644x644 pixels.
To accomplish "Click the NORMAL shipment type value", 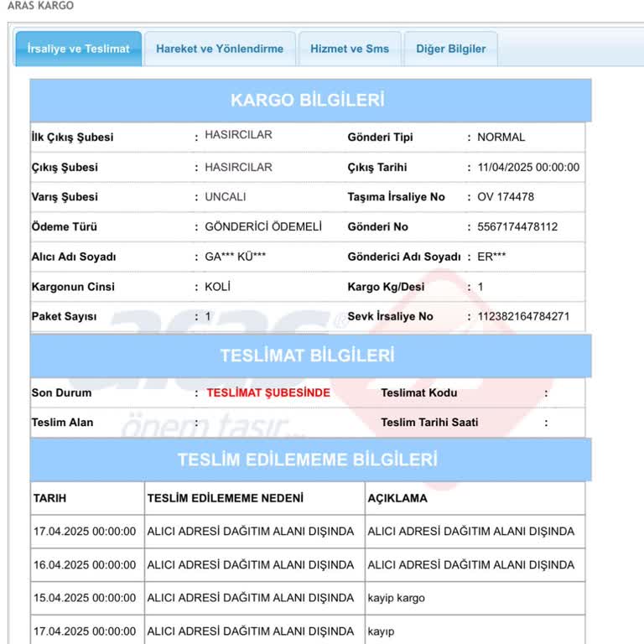I will pos(501,138).
